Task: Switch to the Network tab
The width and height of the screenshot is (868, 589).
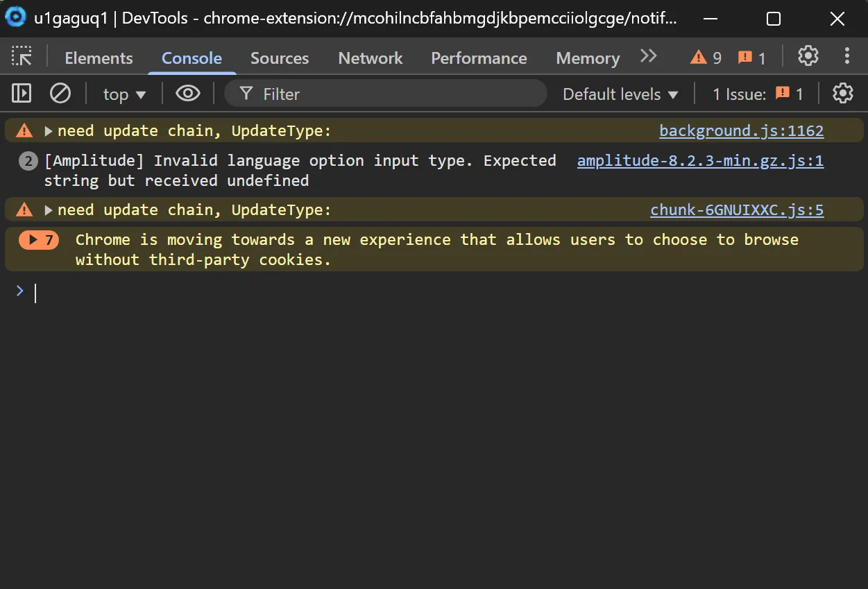Action: coord(370,58)
